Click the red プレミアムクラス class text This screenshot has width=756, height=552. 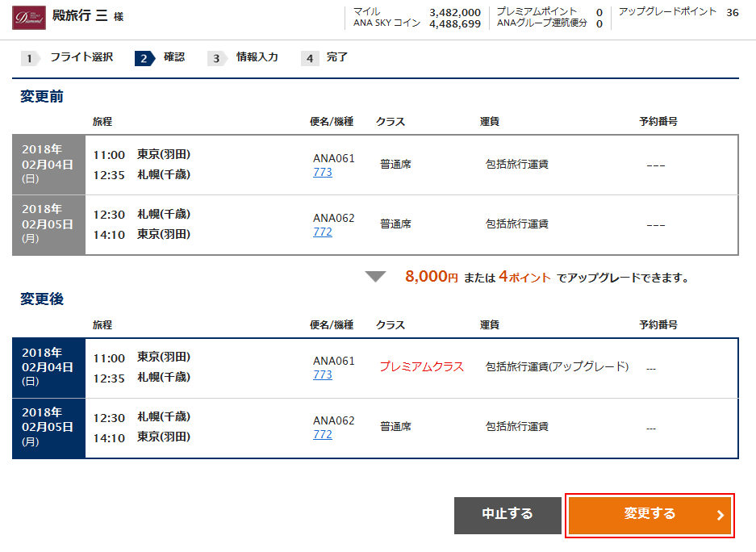point(422,366)
